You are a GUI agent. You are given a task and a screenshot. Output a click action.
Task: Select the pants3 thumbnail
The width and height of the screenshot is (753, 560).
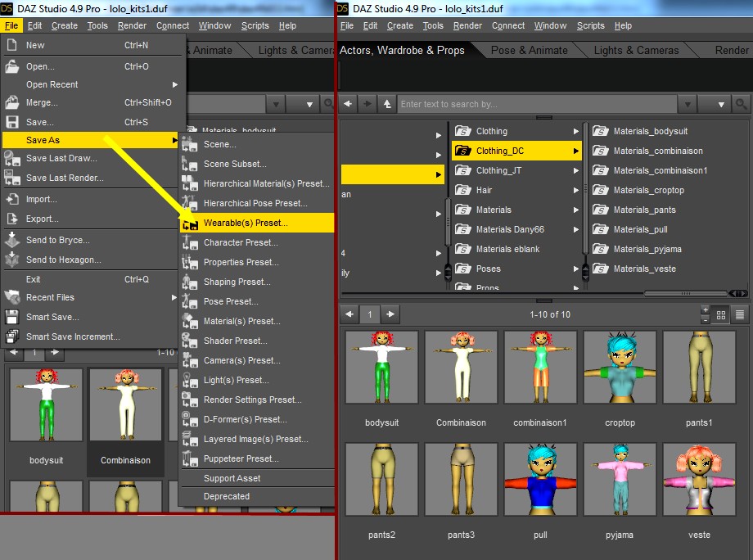point(461,480)
